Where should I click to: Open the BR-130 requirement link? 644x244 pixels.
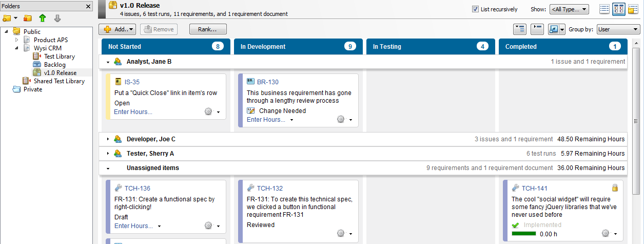click(267, 82)
